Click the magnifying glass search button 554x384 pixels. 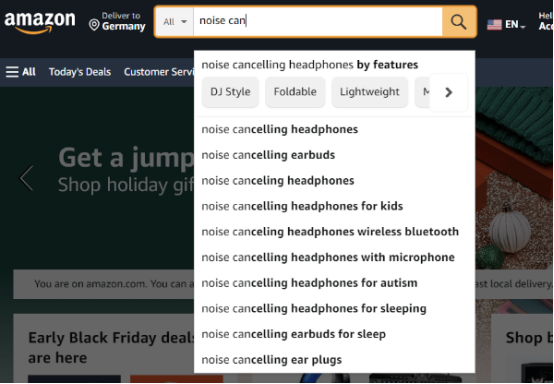pyautogui.click(x=459, y=22)
